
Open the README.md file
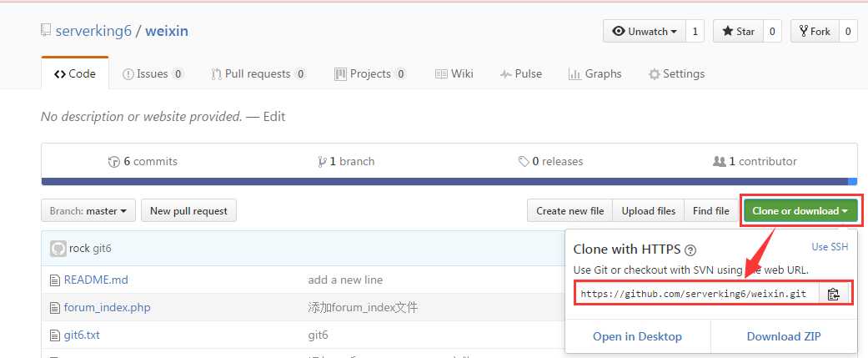point(96,280)
